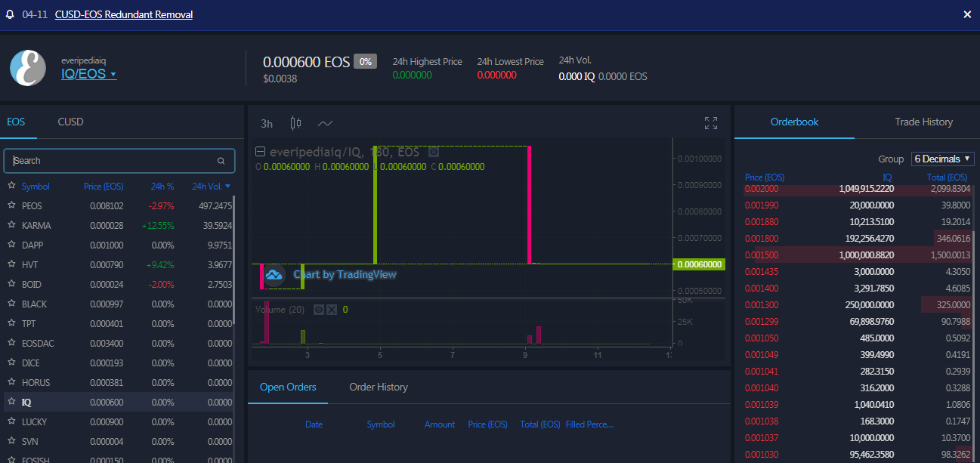Click the star icon beside SVN
The image size is (980, 463).
coord(11,441)
